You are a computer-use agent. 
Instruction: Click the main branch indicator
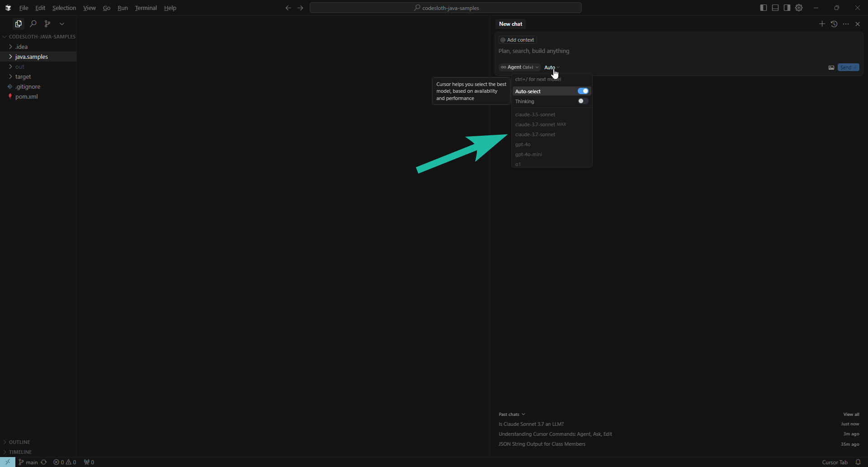28,462
